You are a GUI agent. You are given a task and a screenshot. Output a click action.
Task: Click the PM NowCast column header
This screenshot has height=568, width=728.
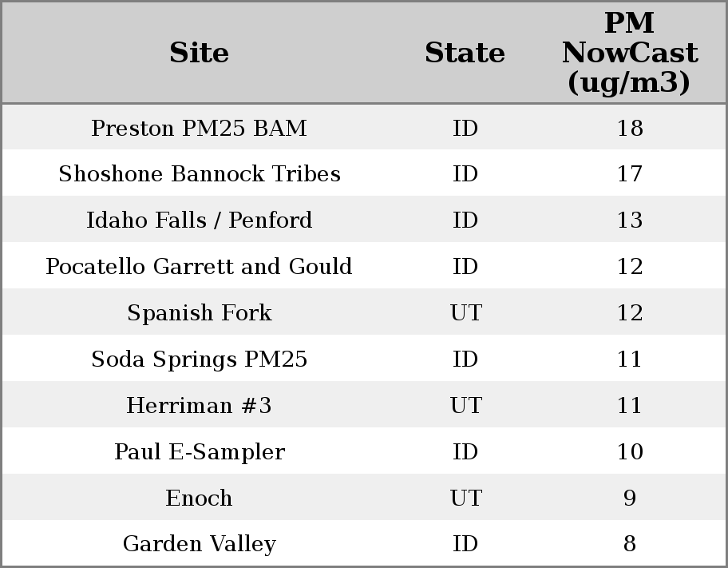(629, 53)
